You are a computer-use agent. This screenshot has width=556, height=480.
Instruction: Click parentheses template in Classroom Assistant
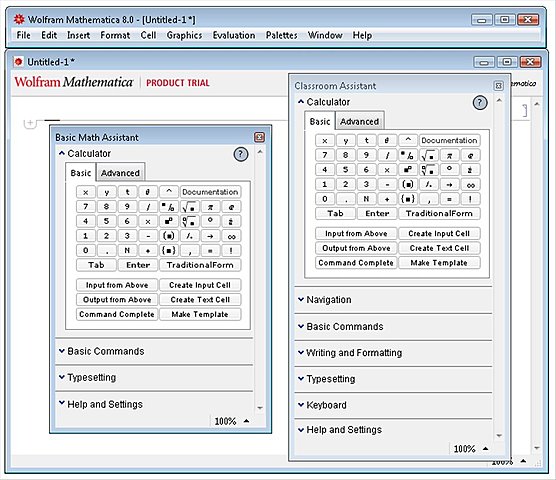click(408, 184)
